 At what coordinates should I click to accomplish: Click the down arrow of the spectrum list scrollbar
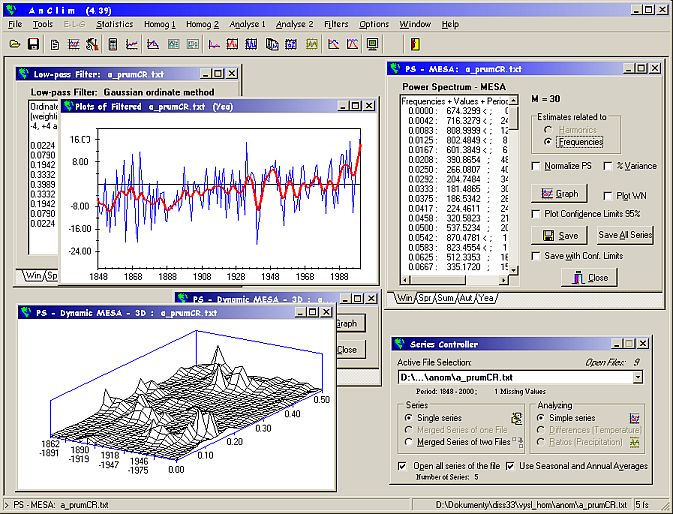coord(513,270)
